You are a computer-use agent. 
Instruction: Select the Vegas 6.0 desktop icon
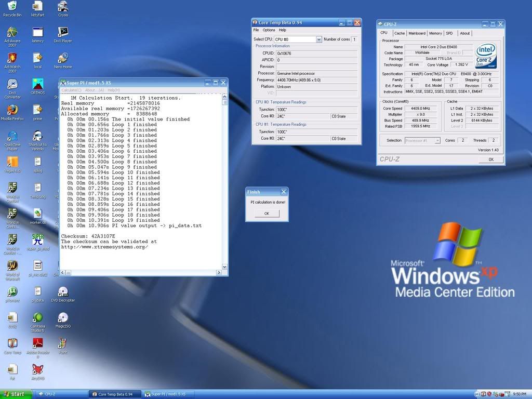[x=12, y=165]
